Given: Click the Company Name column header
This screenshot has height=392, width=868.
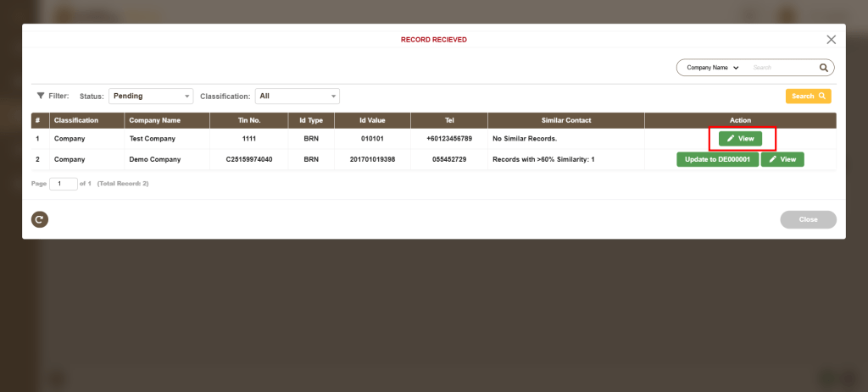Looking at the screenshot, I should click(154, 120).
